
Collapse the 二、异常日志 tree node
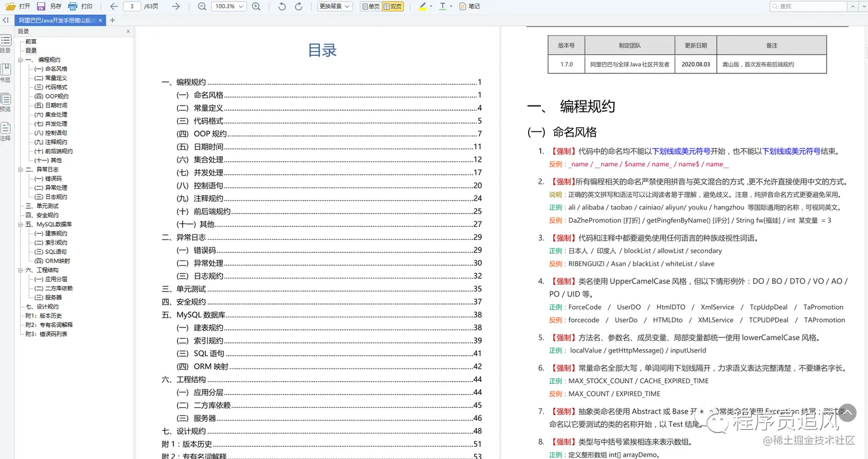pos(20,170)
